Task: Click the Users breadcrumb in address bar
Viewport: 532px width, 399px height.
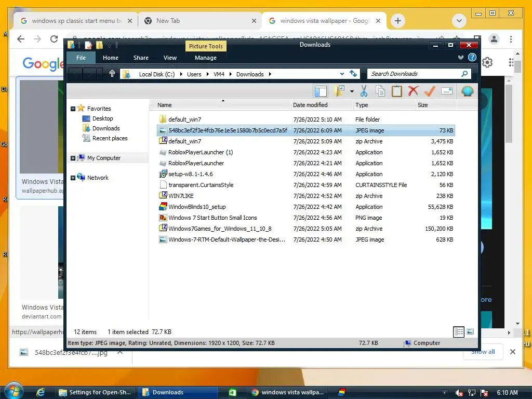Action: click(194, 74)
